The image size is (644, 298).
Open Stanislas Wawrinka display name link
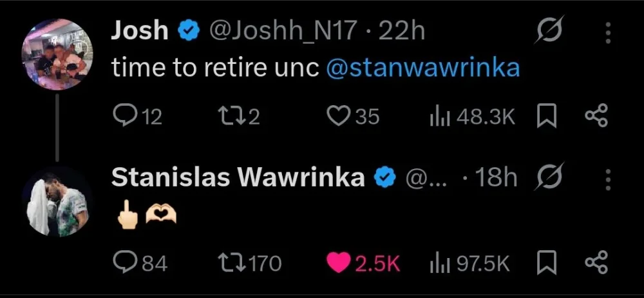coord(238,177)
